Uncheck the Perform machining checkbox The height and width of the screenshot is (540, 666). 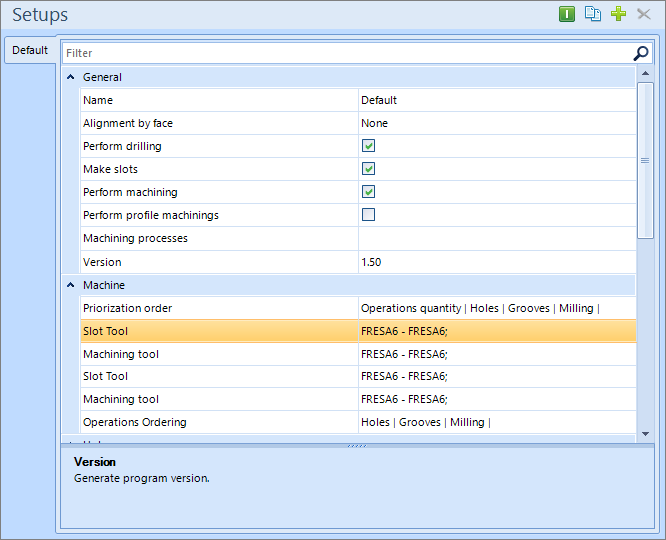point(368,192)
